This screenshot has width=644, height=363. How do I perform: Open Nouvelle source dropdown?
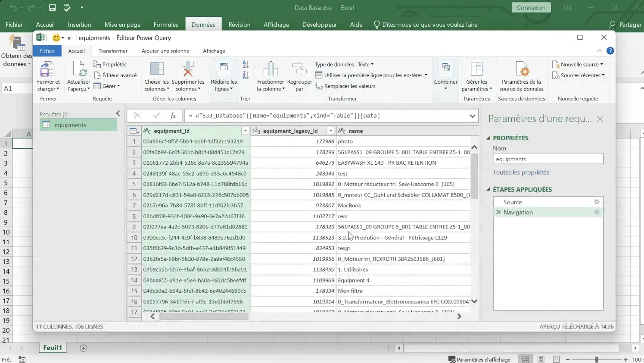578,64
